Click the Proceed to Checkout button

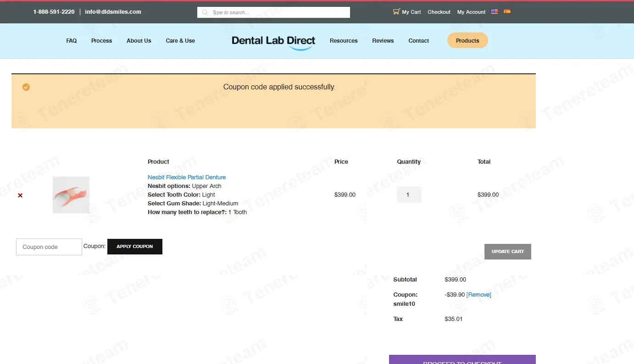coord(462,360)
